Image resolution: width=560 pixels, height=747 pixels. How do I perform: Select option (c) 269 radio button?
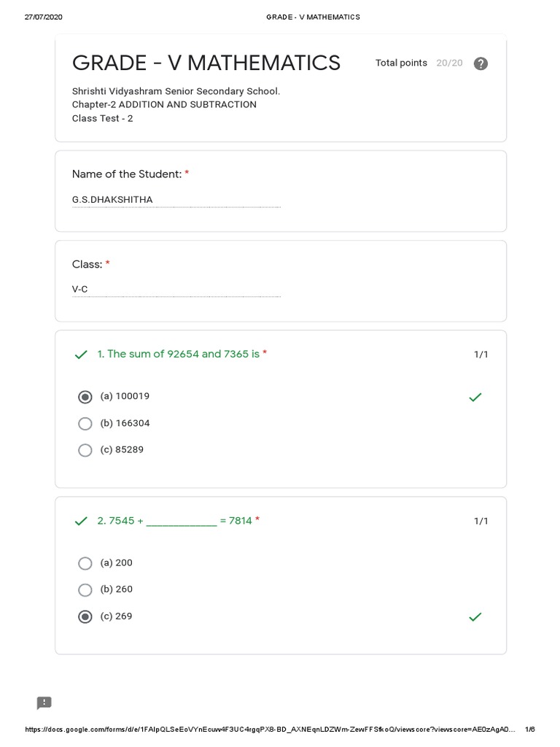(85, 616)
